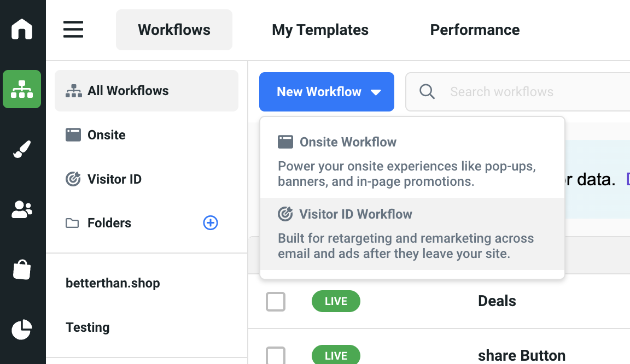Expand the New Workflow dropdown arrow
The image size is (630, 364).
click(x=376, y=92)
